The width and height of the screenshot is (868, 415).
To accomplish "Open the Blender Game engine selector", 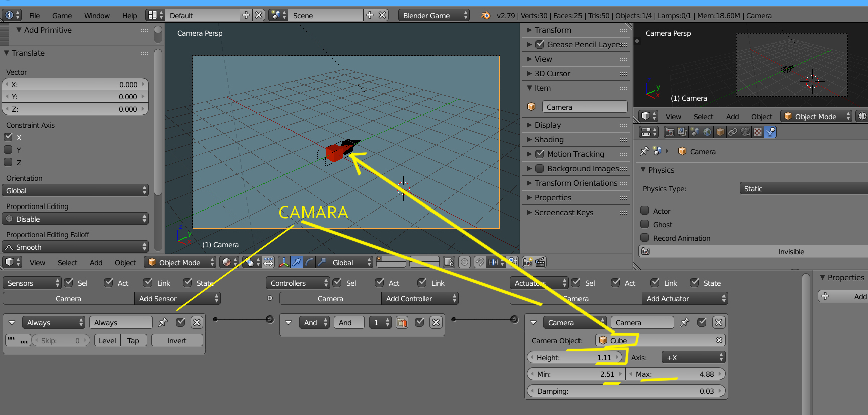I will point(434,15).
